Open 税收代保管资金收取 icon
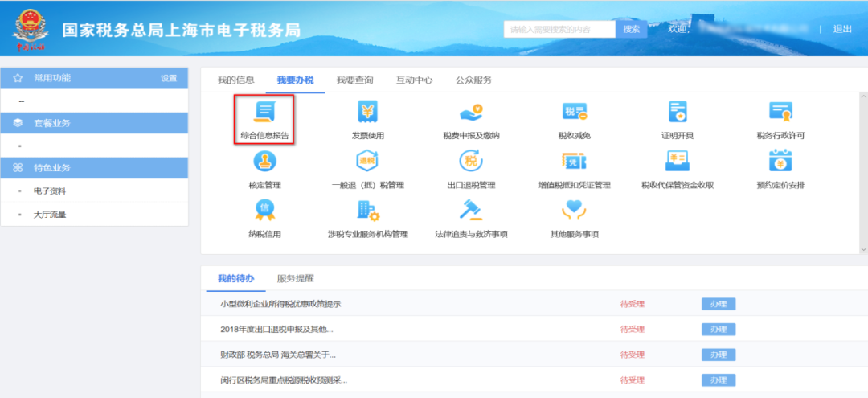Viewport: 868px width, 398px height. click(678, 161)
